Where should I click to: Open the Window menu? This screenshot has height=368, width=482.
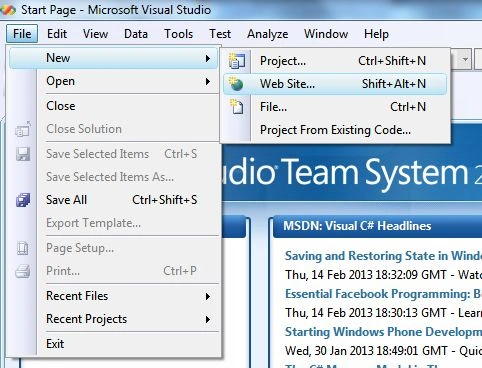326,34
